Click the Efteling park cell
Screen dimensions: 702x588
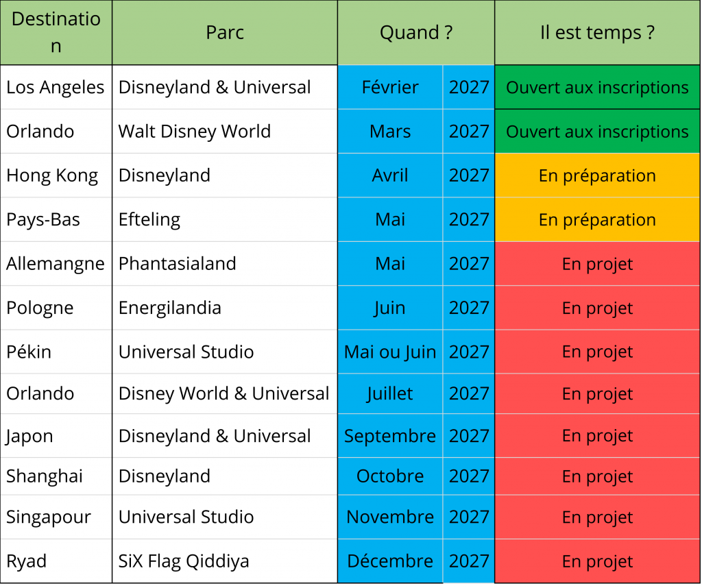[149, 220]
